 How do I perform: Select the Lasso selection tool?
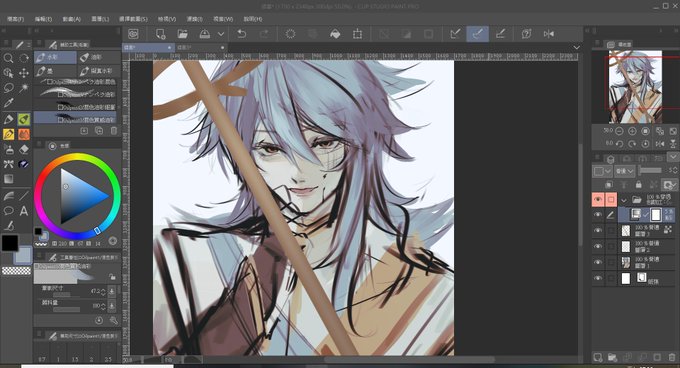(8, 88)
